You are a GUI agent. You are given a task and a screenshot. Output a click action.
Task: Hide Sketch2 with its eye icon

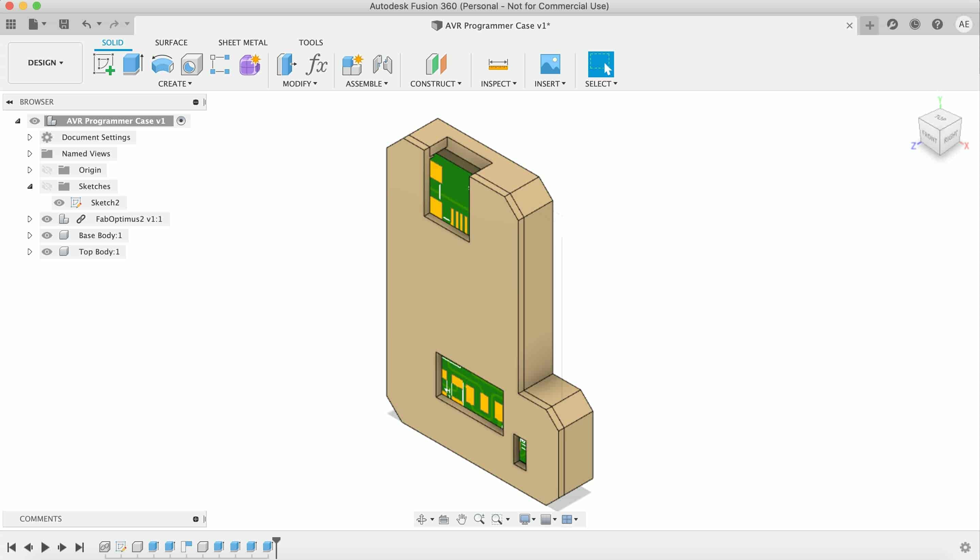click(x=59, y=203)
